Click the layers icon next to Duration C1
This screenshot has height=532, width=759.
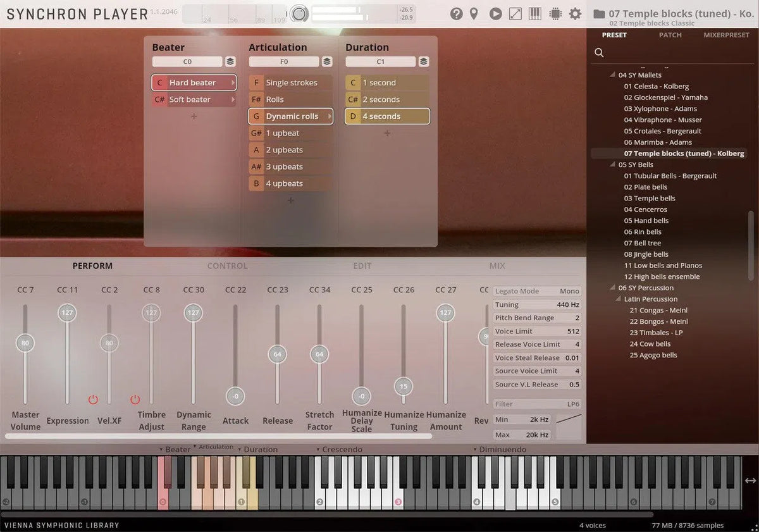click(424, 61)
